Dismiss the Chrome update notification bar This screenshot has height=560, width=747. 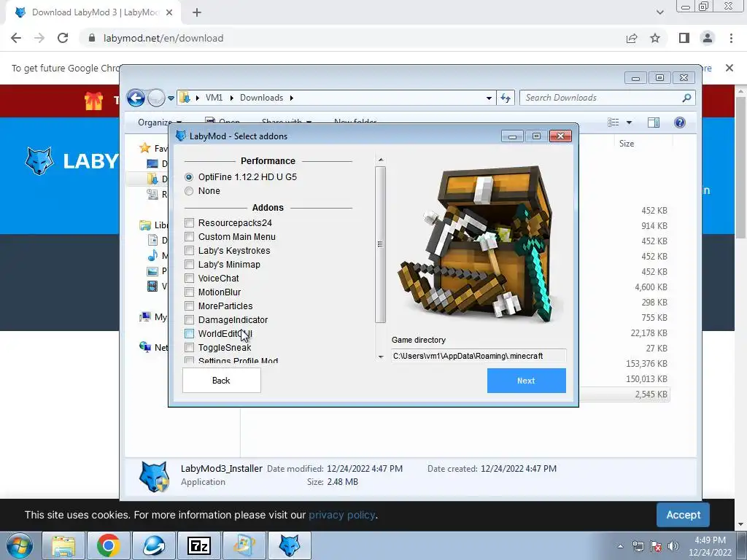(x=729, y=68)
